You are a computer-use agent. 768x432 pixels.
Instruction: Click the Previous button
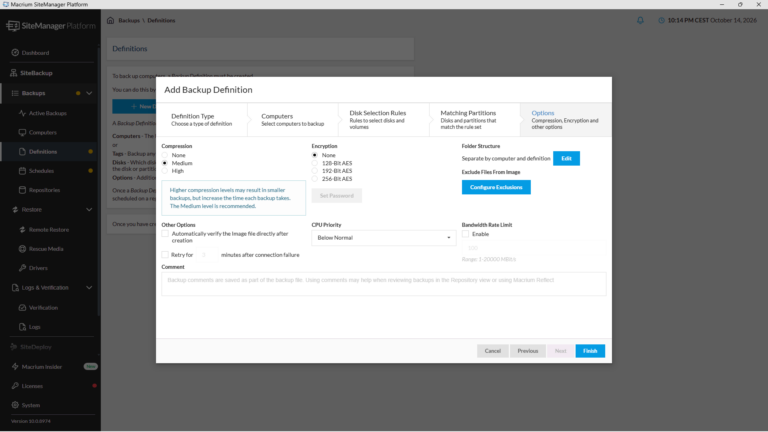click(x=528, y=351)
